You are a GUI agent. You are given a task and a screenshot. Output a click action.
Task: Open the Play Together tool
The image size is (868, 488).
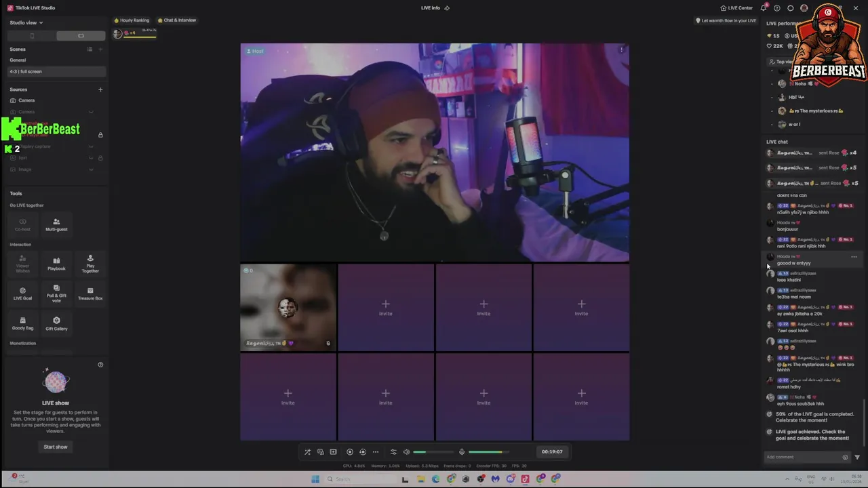point(90,264)
